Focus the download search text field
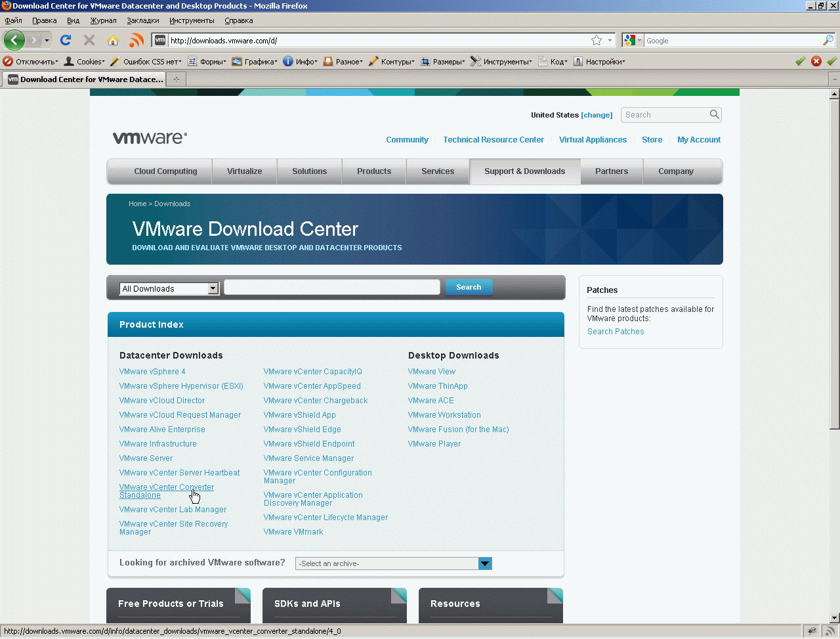 point(332,287)
